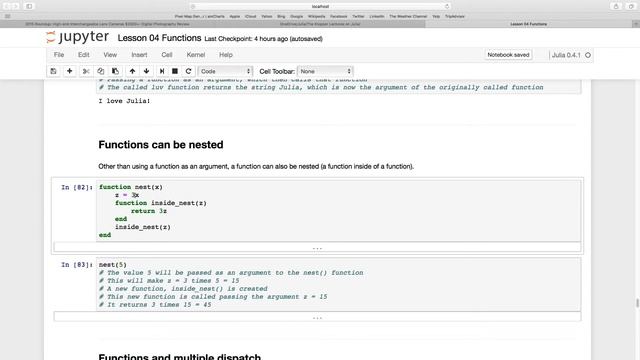Switch to the Lesson 04 Functions browser tab
The width and height of the screenshot is (640, 360).
(529, 24)
